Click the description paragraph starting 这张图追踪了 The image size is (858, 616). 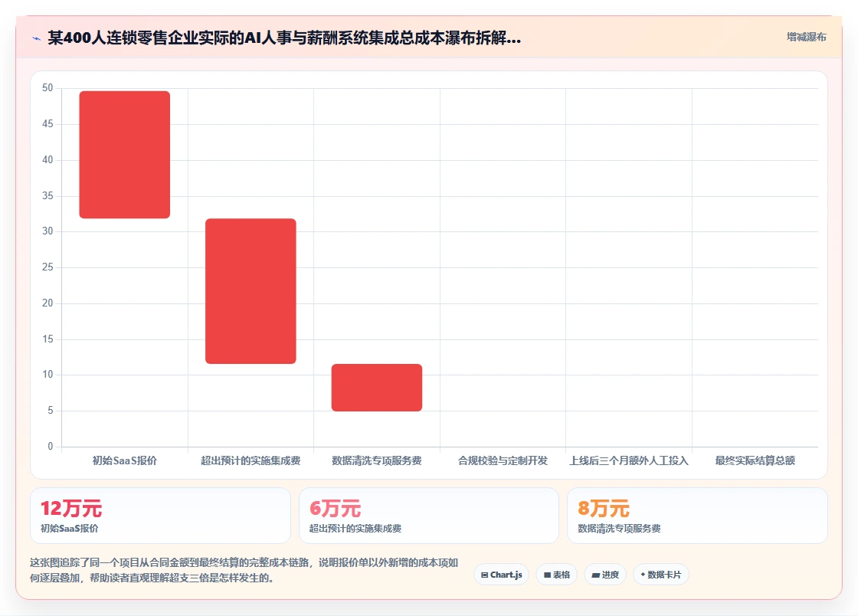(x=244, y=570)
